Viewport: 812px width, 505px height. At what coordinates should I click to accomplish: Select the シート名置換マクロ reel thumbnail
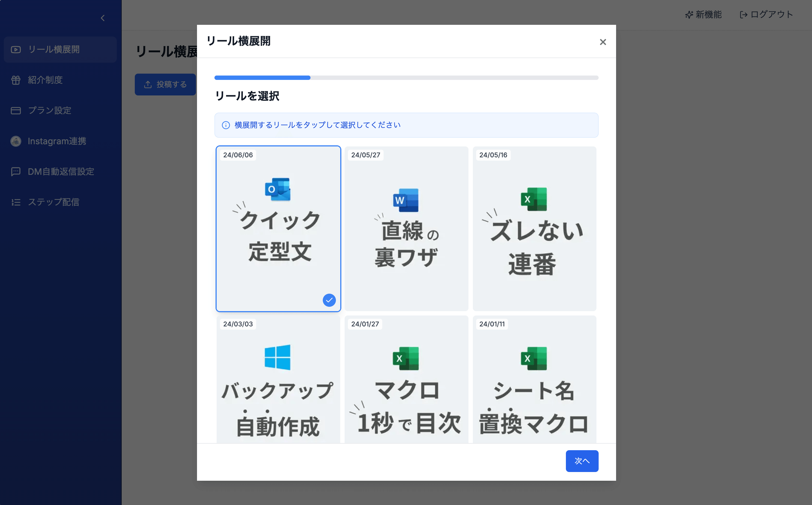coord(534,379)
